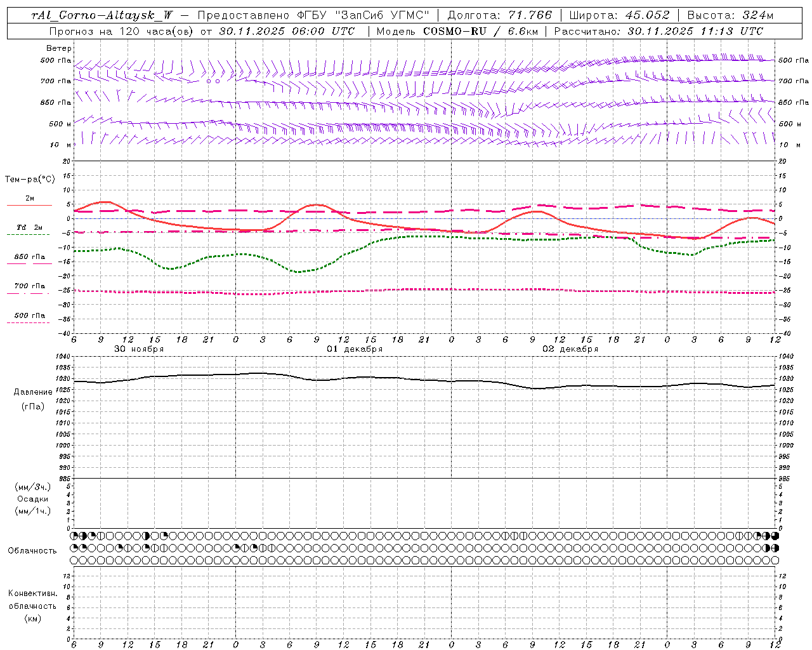Click the Облачность row label

[x=32, y=551]
